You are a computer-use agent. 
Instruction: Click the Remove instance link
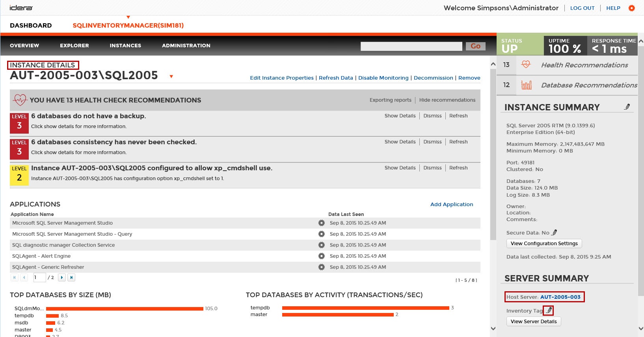point(469,78)
